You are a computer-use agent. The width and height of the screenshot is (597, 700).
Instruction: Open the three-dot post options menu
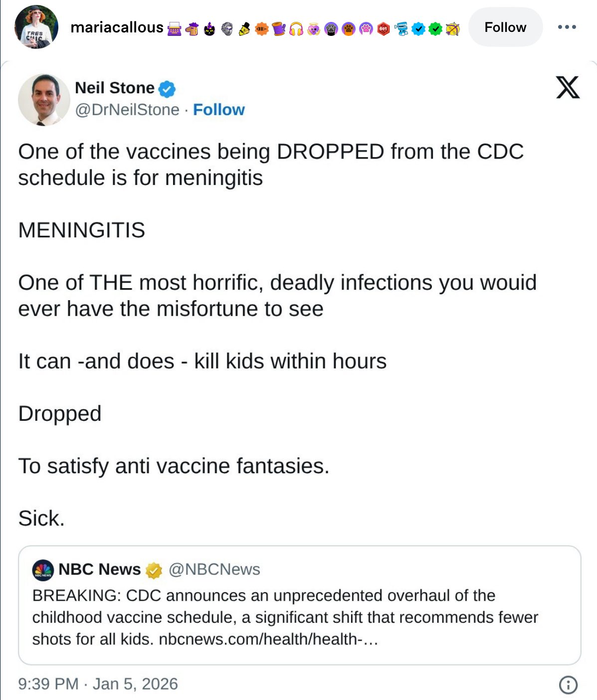(x=567, y=27)
